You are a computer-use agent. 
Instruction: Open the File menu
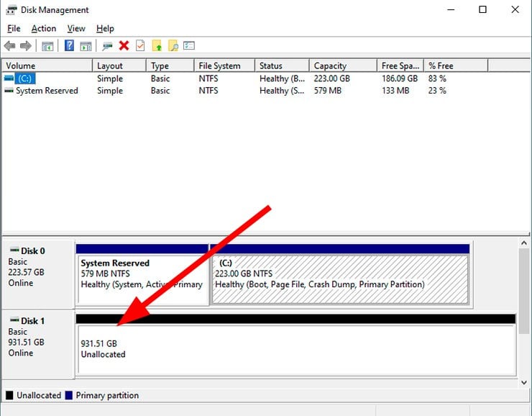pyautogui.click(x=14, y=29)
